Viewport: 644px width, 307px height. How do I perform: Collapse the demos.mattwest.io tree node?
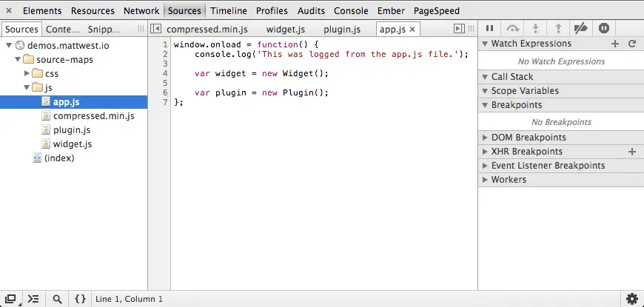coord(9,45)
